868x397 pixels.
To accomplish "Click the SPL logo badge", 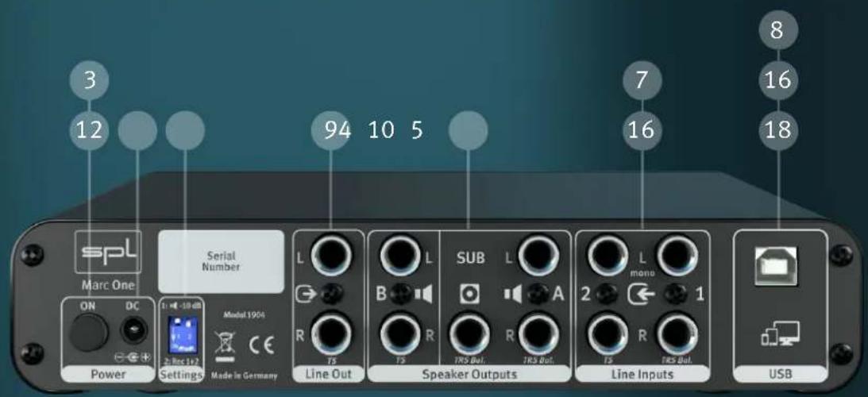I will pos(108,252).
